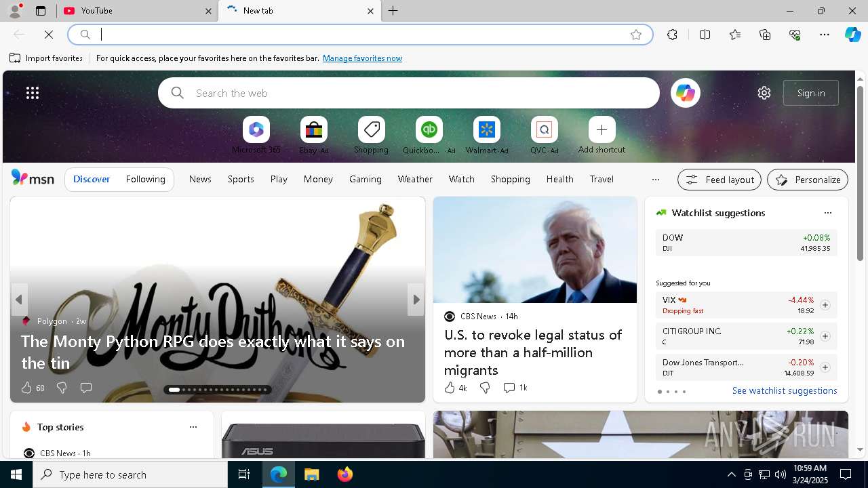Viewport: 868px width, 488px height.
Task: Open the Travel category
Action: pos(601,179)
